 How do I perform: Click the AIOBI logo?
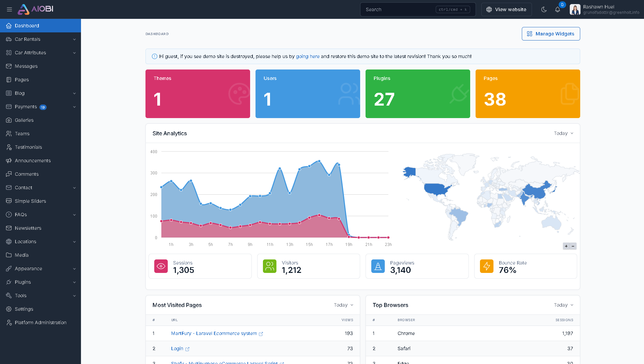coord(36,9)
